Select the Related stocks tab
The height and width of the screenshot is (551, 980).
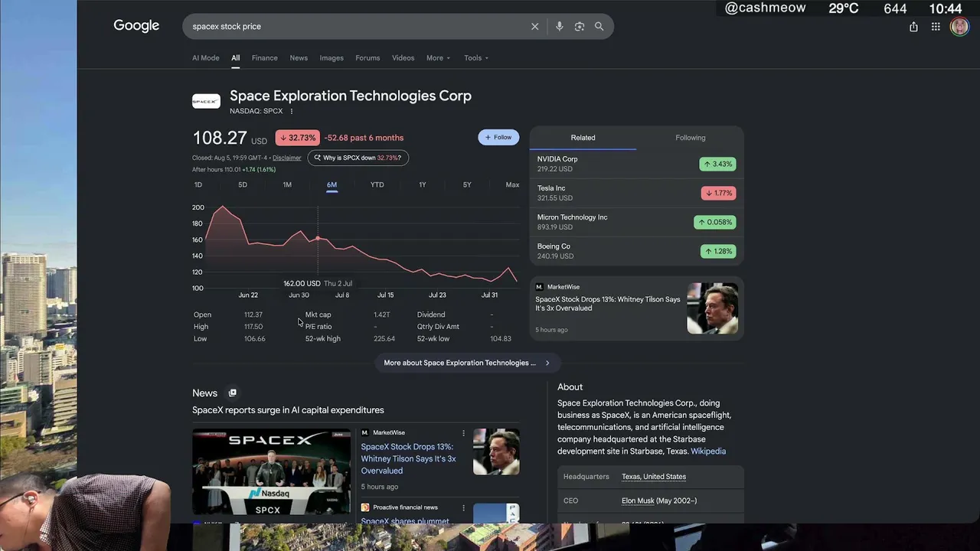tap(583, 138)
